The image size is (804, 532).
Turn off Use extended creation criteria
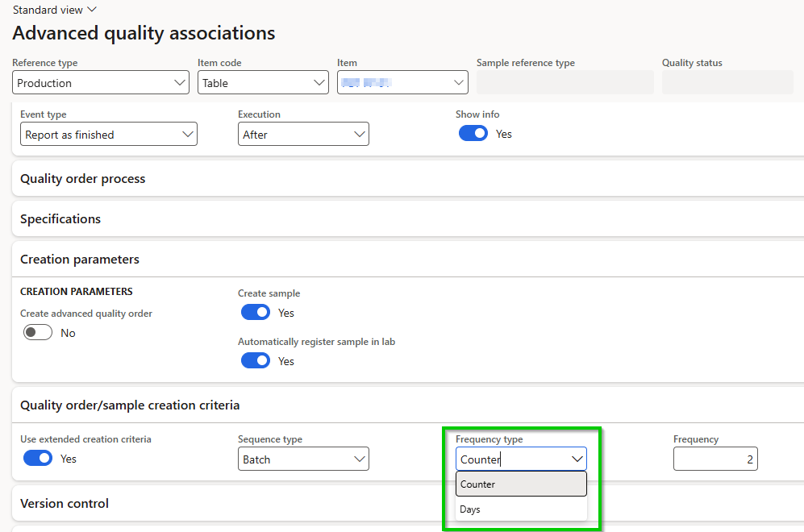click(37, 457)
